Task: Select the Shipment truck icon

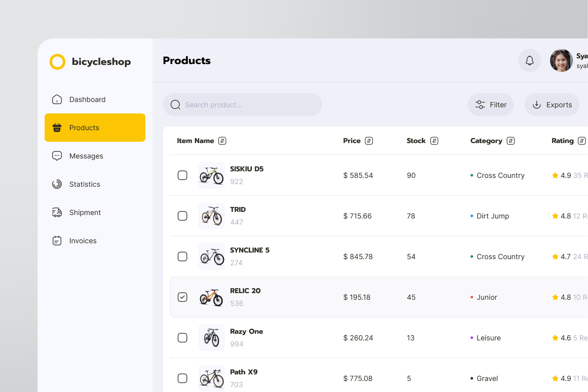Action: (x=57, y=212)
